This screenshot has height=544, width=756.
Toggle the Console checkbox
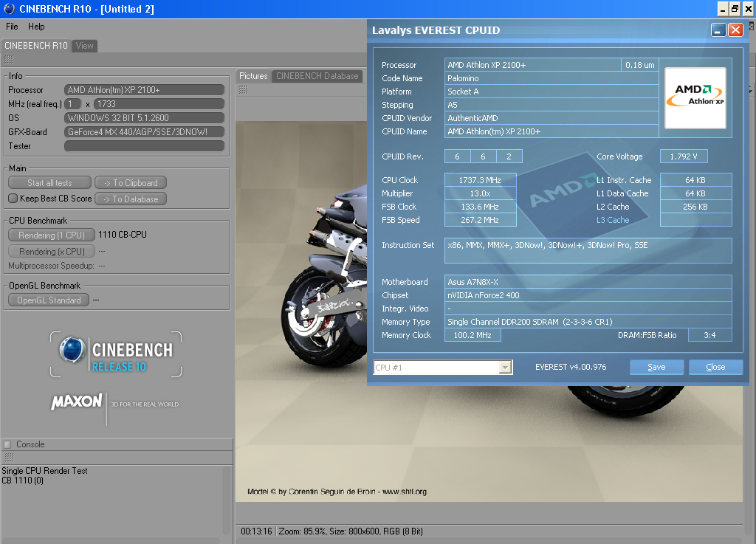pos(7,444)
